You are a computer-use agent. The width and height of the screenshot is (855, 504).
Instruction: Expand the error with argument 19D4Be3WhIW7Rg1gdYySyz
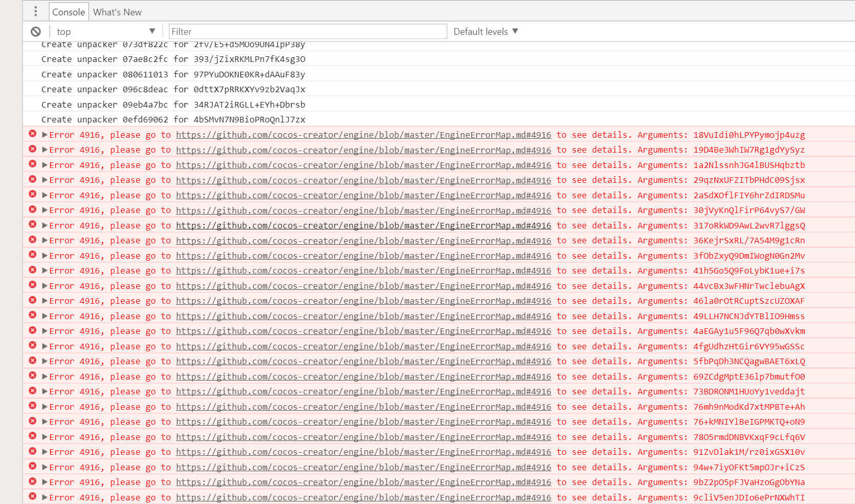coord(45,150)
